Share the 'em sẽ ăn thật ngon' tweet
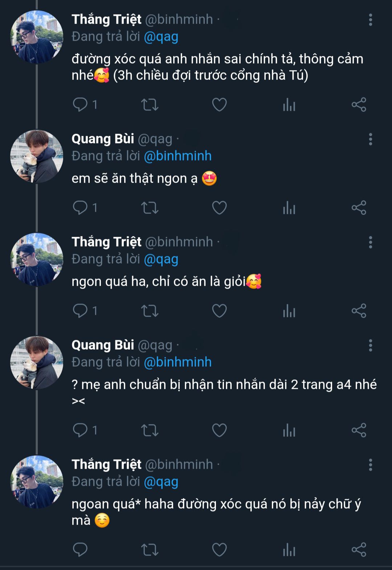 click(359, 208)
